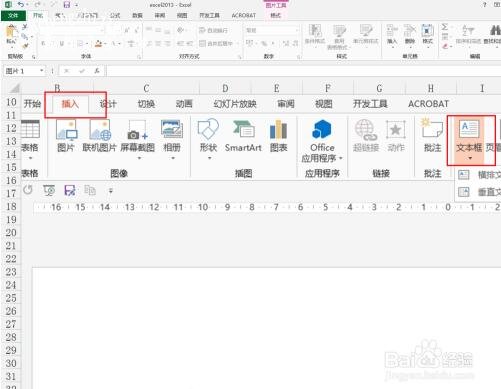
Task: Open the 数字 group dialog launcher
Action: (298, 57)
